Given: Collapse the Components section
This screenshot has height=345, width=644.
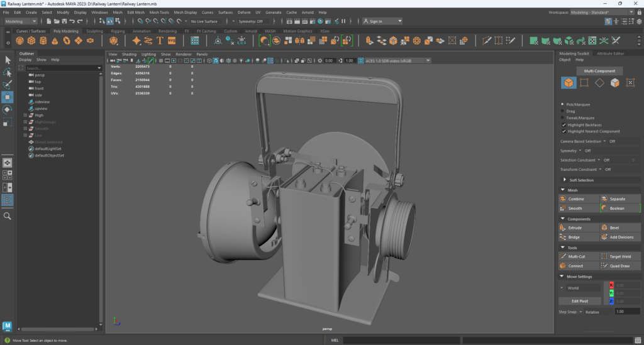Looking at the screenshot, I should [563, 219].
